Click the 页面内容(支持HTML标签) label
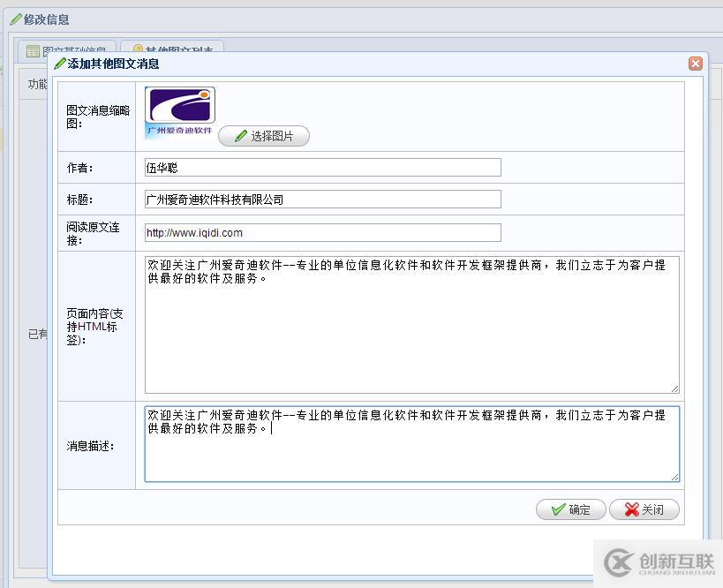723x588 pixels. [x=94, y=327]
